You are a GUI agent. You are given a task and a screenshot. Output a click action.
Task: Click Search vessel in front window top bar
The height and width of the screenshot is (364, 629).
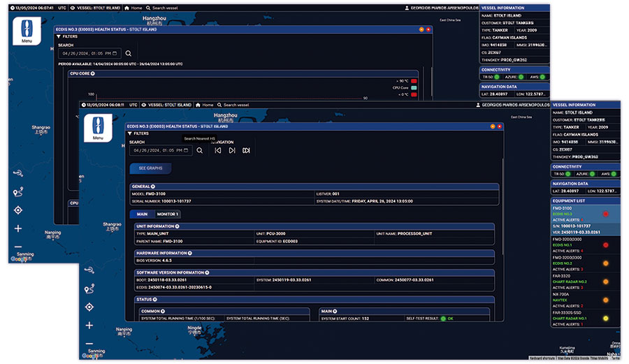(x=233, y=105)
